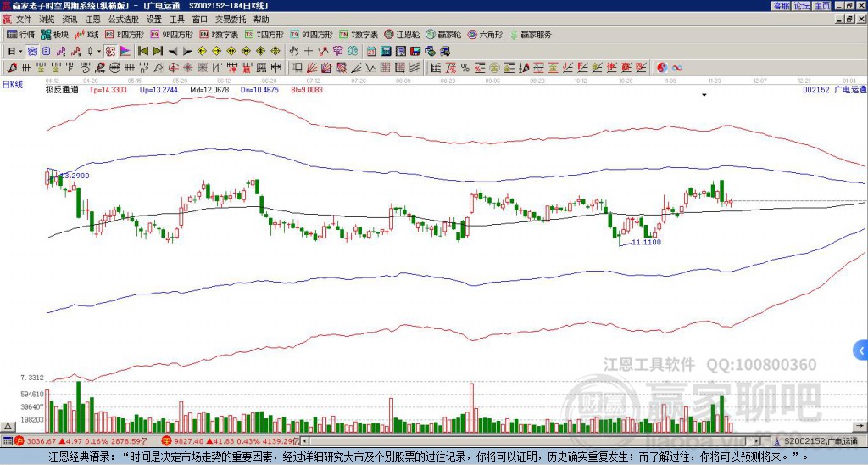Click the 极反通道 indicator name

click(x=62, y=90)
